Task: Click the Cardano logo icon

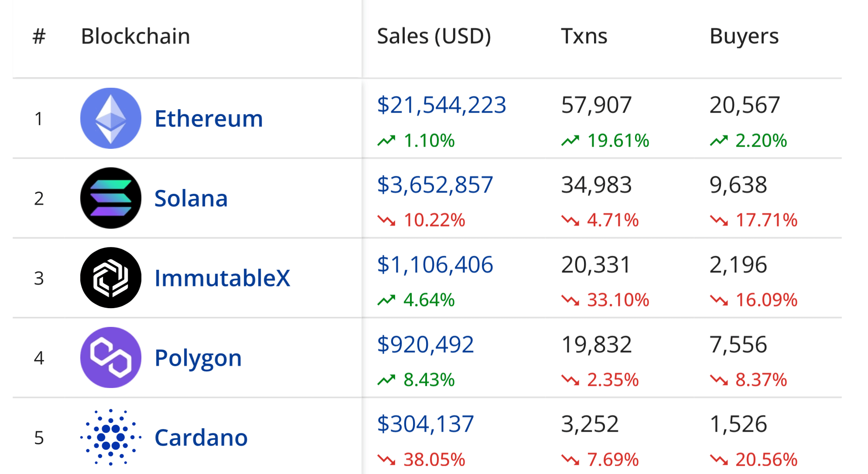Action: [111, 437]
